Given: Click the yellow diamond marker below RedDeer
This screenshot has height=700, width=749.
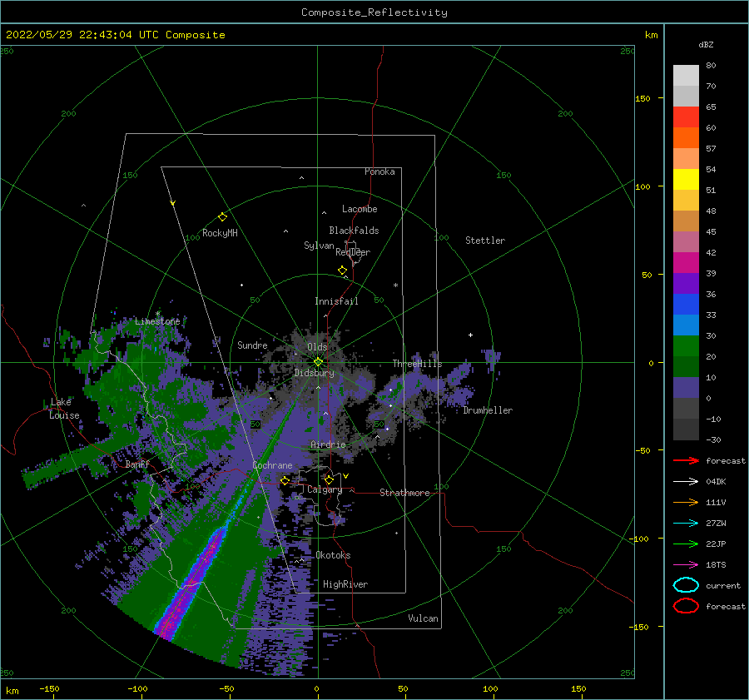Looking at the screenshot, I should click(x=342, y=271).
